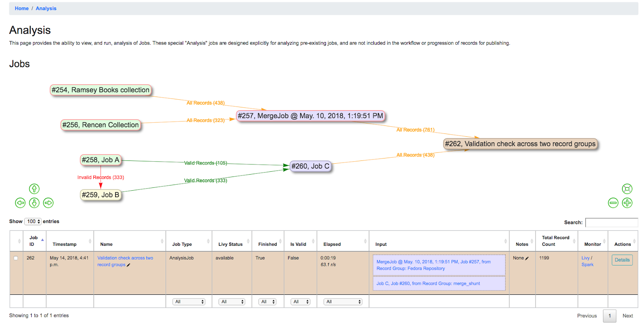This screenshot has height=327, width=644.
Task: Open the Is Valid filter dropdown
Action: pos(300,302)
